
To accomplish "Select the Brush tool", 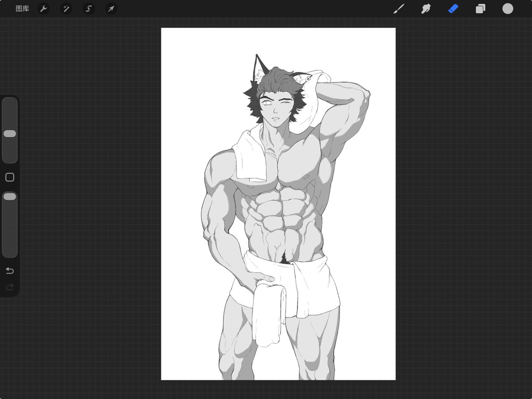I will [399, 8].
